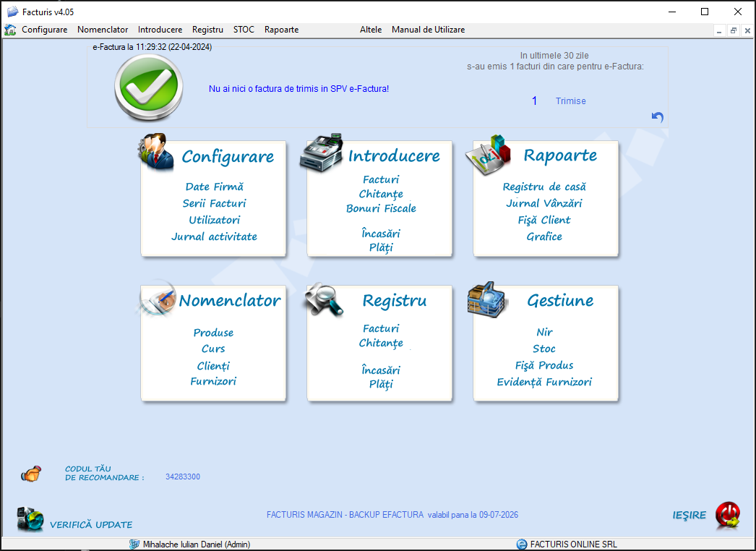Viewport: 756px width, 551px height.
Task: Open the Altele menu
Action: point(370,30)
